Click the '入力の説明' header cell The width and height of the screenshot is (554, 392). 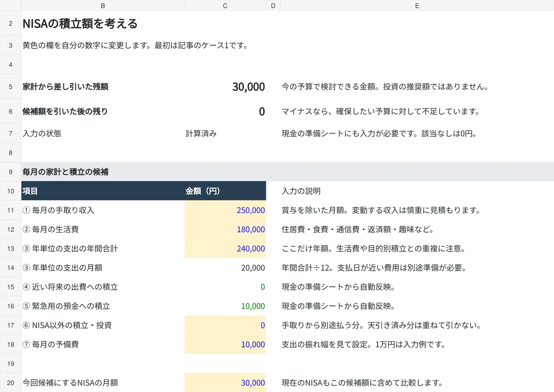point(301,191)
